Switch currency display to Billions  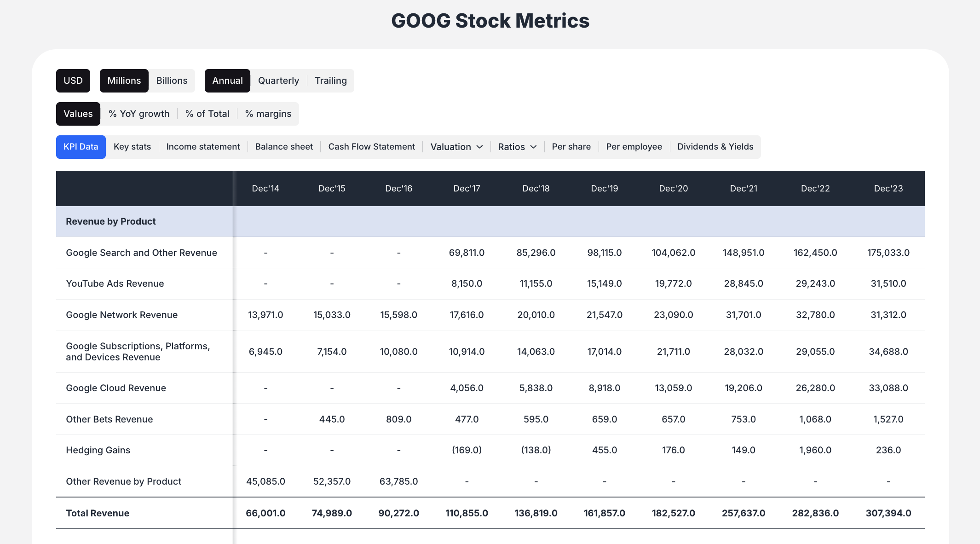click(x=172, y=81)
